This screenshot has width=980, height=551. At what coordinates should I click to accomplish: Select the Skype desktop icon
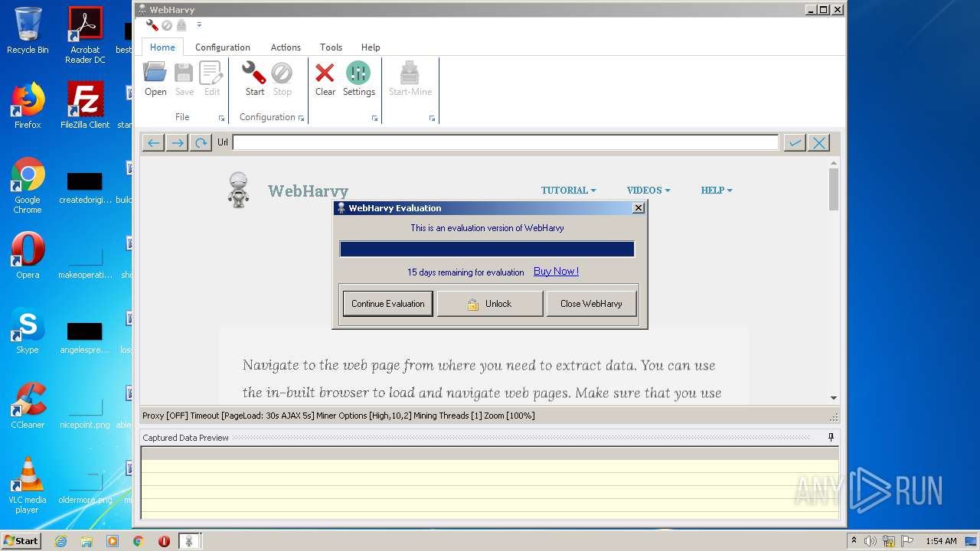click(28, 331)
